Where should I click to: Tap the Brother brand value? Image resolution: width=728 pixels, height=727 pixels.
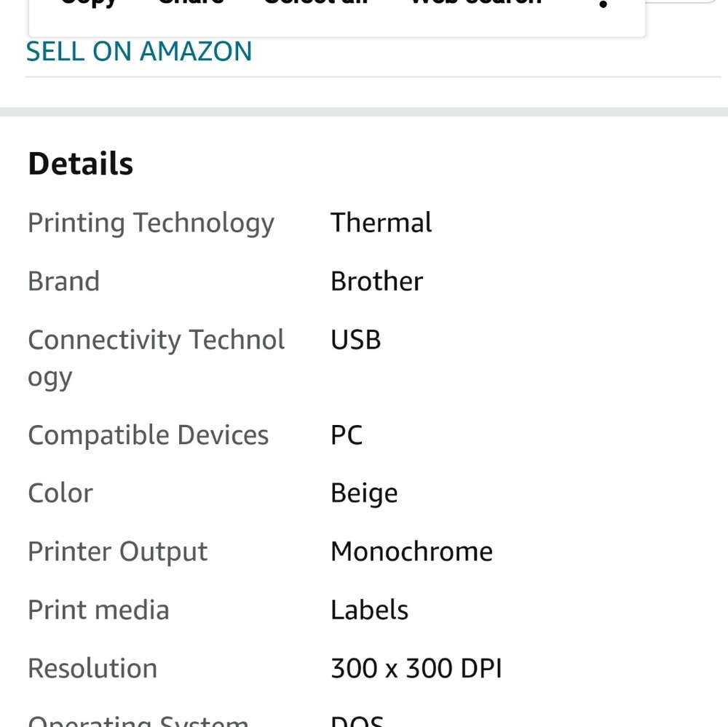[x=376, y=282]
